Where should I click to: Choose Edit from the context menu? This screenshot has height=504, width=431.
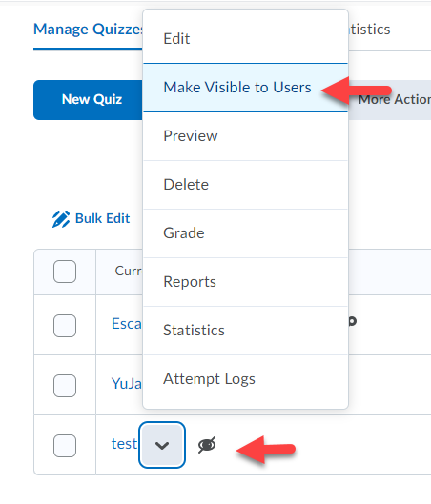245,39
